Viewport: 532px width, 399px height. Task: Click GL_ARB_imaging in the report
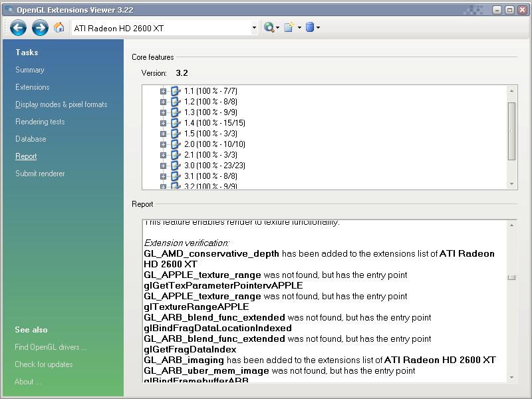pyautogui.click(x=184, y=360)
